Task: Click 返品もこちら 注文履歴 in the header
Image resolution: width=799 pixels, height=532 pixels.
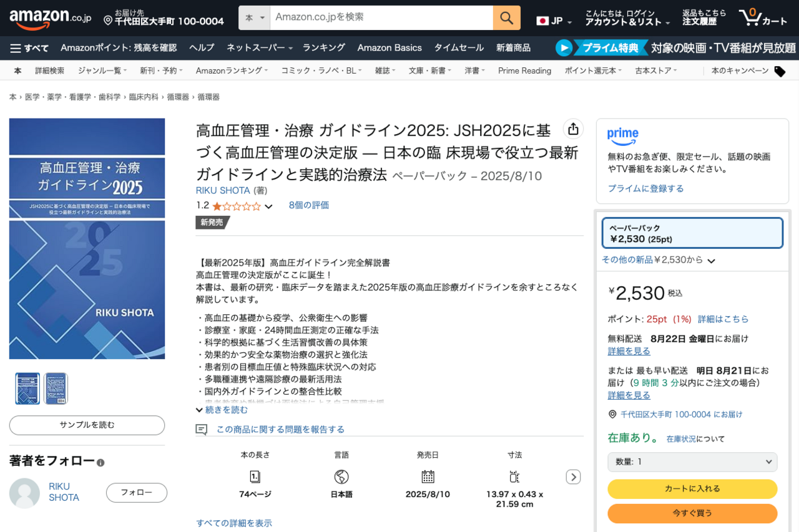Action: 704,17
